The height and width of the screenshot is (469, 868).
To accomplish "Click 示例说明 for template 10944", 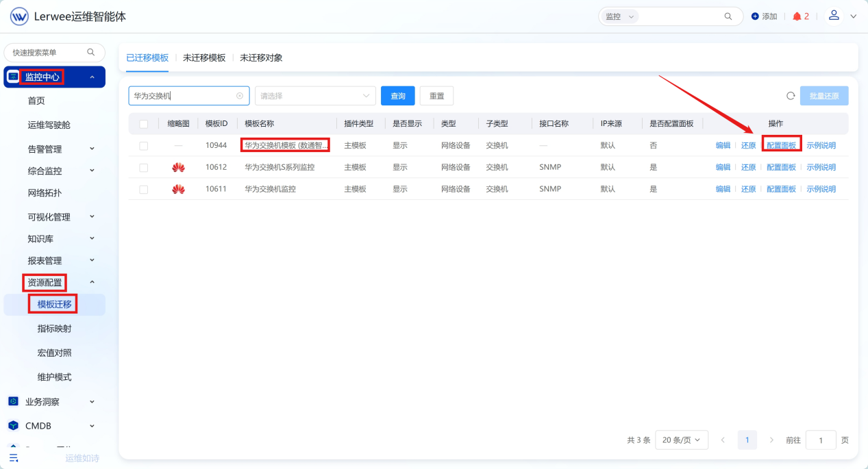I will point(821,146).
